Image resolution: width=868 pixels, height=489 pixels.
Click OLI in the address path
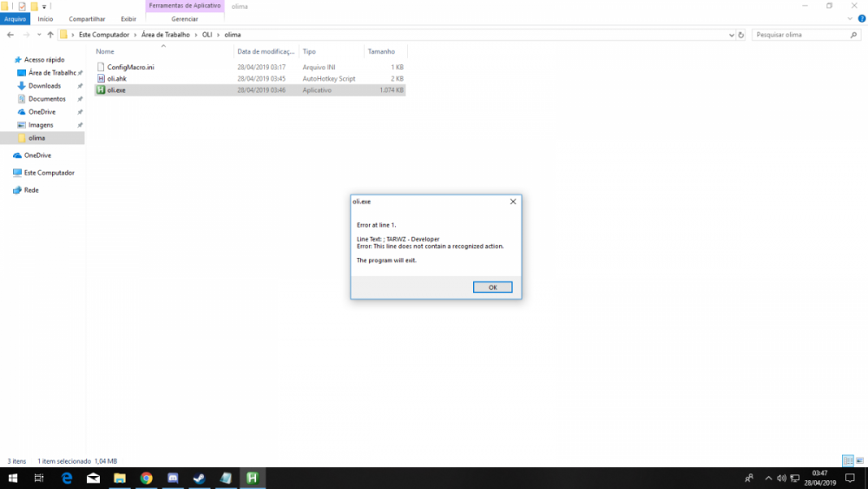click(207, 35)
